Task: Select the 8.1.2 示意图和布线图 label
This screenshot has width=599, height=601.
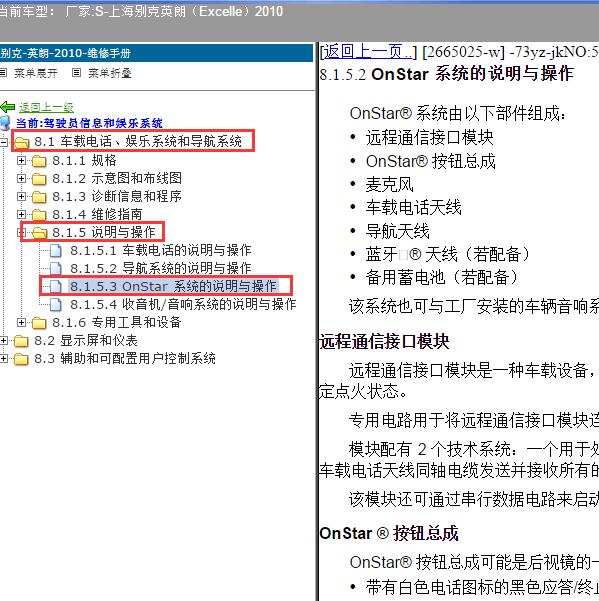Action: [117, 178]
